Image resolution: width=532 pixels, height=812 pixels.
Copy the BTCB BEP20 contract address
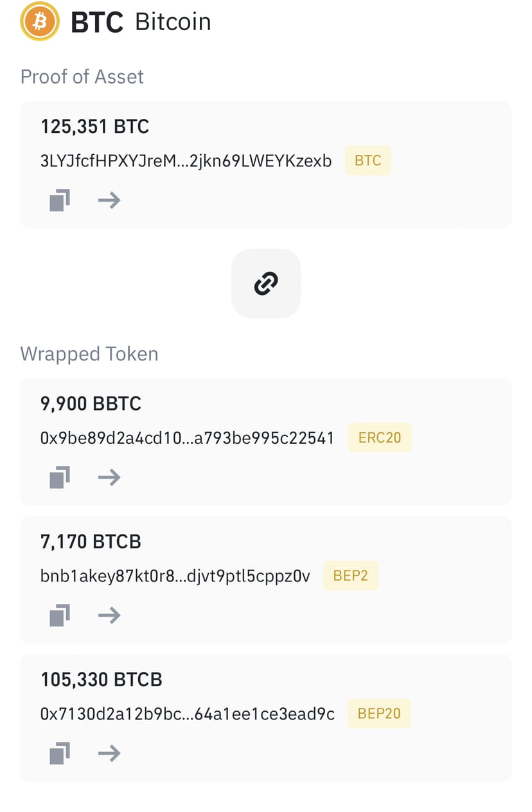(x=58, y=753)
